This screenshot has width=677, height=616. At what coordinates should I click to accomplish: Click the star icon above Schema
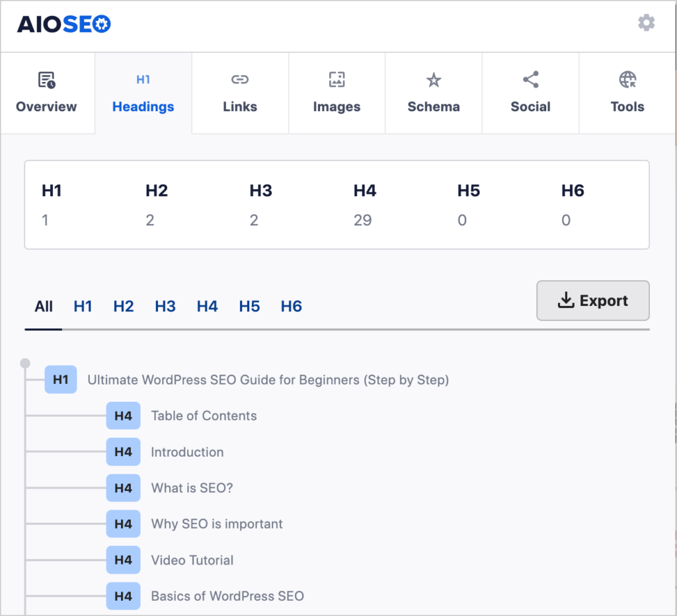(434, 80)
